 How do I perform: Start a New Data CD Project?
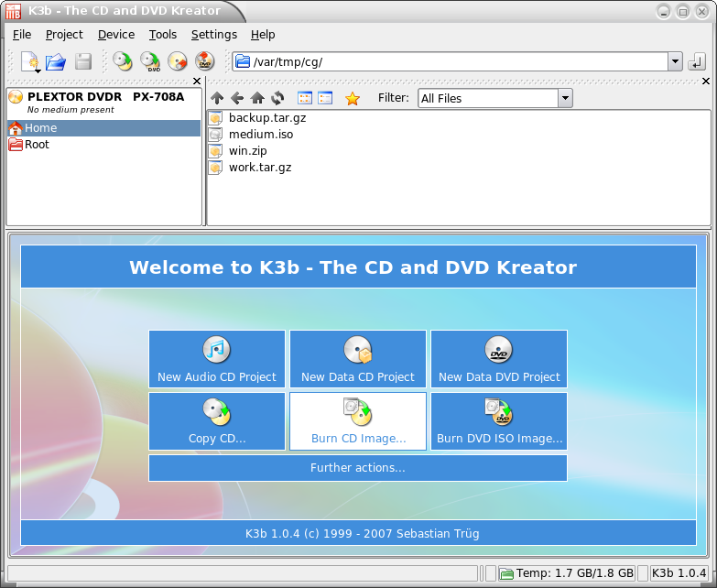pyautogui.click(x=358, y=359)
